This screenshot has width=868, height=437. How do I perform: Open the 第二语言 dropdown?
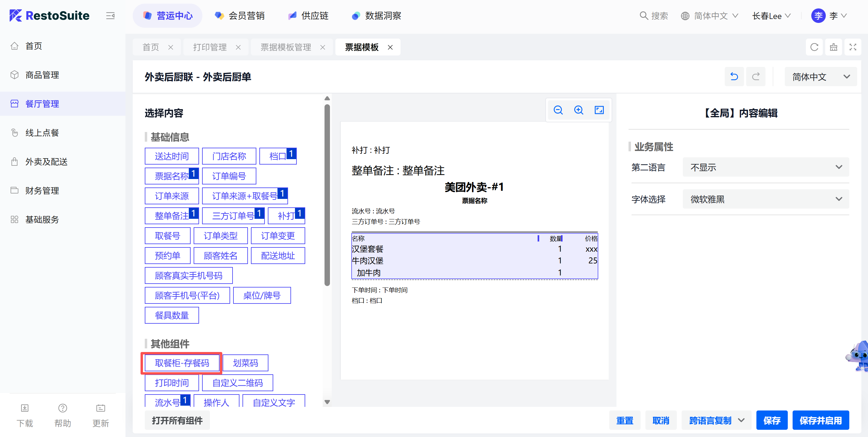click(765, 167)
